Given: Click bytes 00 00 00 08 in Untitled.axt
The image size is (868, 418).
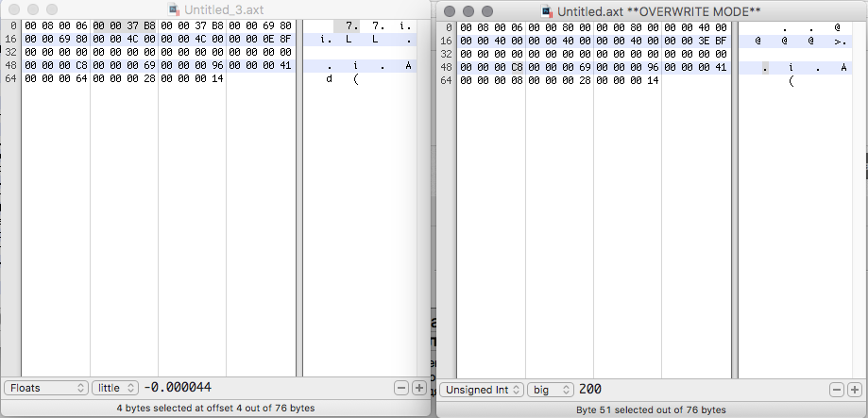Looking at the screenshot, I should coord(492,80).
